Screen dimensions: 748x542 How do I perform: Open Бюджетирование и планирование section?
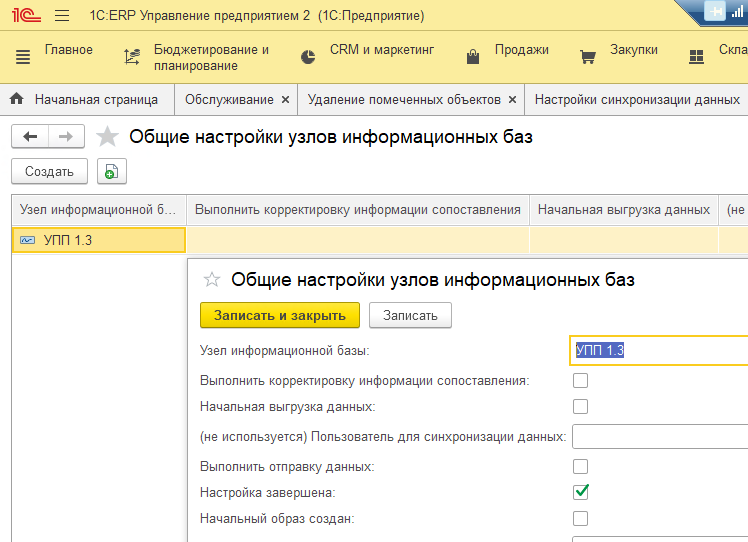[211, 57]
